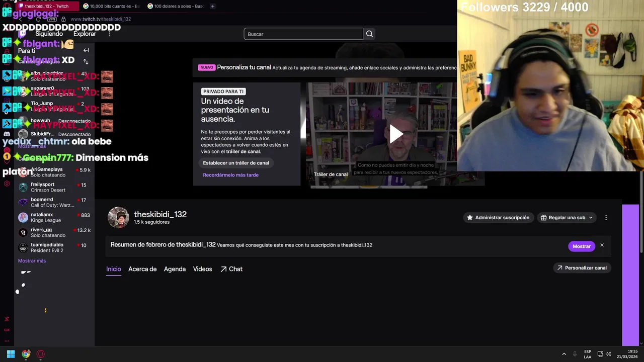Open Discord in the Opera sidebar

[x=7, y=134]
